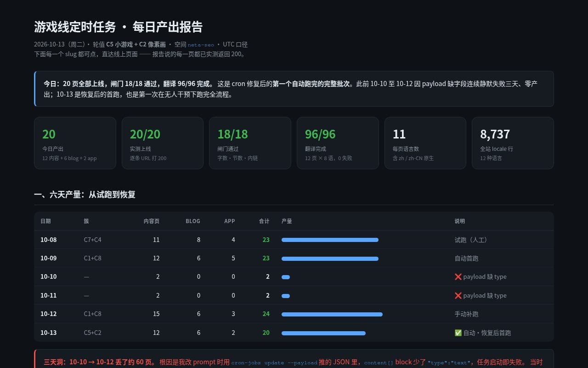Viewport: 588px width, 368px height.
Task: Click the 合计 column header
Action: [264, 221]
